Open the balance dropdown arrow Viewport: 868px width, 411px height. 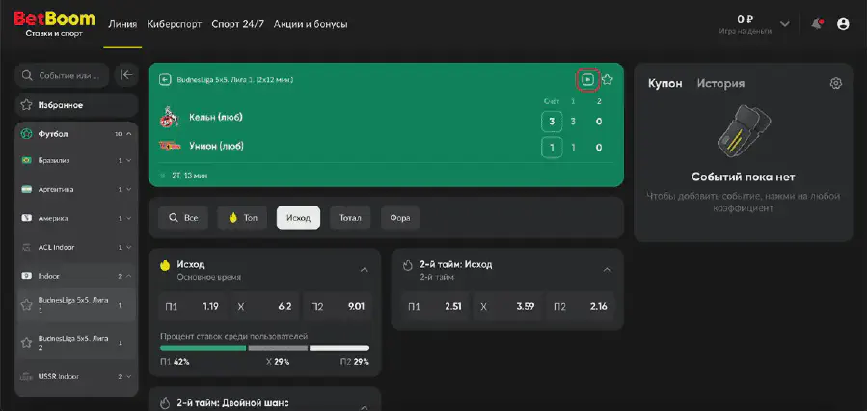tap(784, 24)
